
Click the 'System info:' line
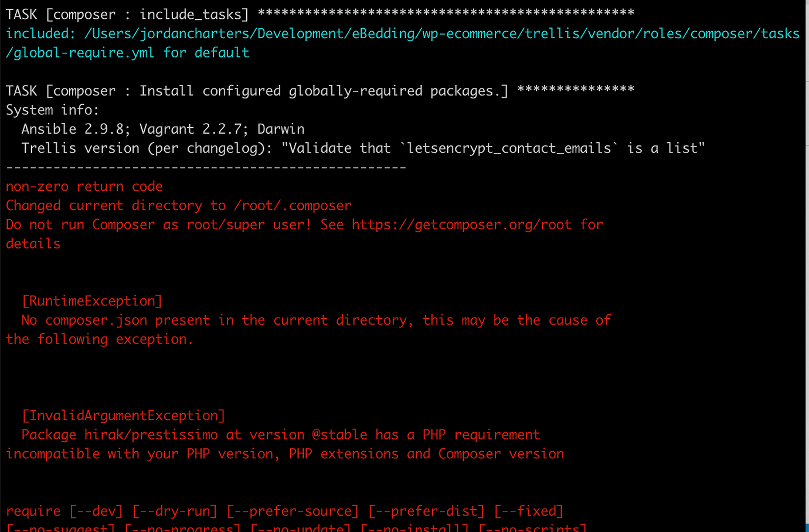(53, 110)
